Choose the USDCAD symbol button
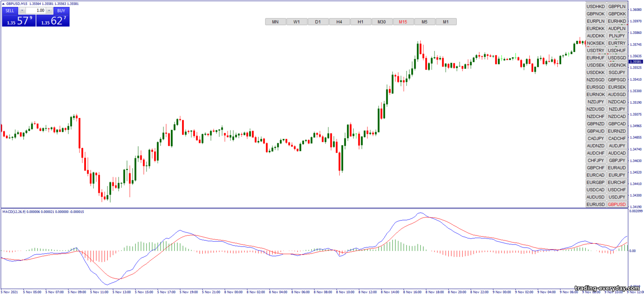This screenshot has height=296, width=644. (x=596, y=190)
